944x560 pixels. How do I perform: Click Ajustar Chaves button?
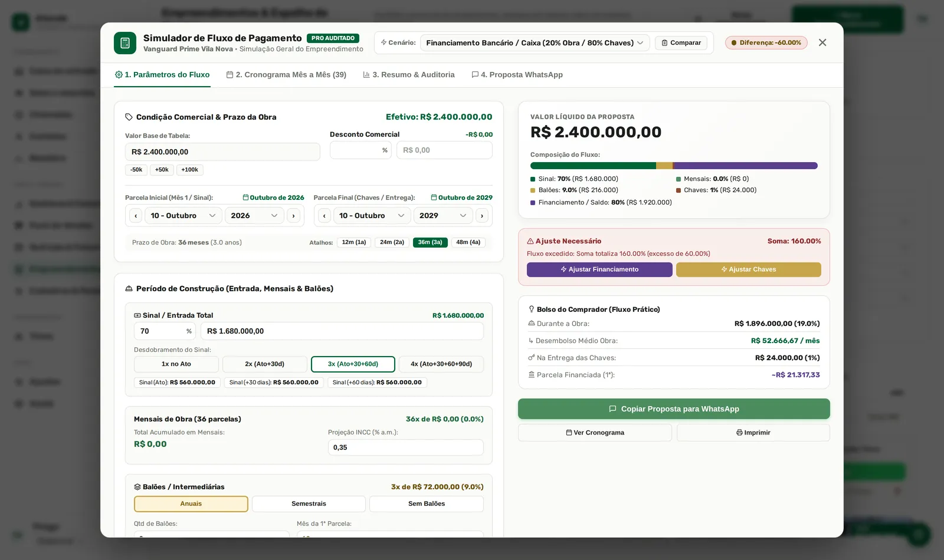coord(749,269)
